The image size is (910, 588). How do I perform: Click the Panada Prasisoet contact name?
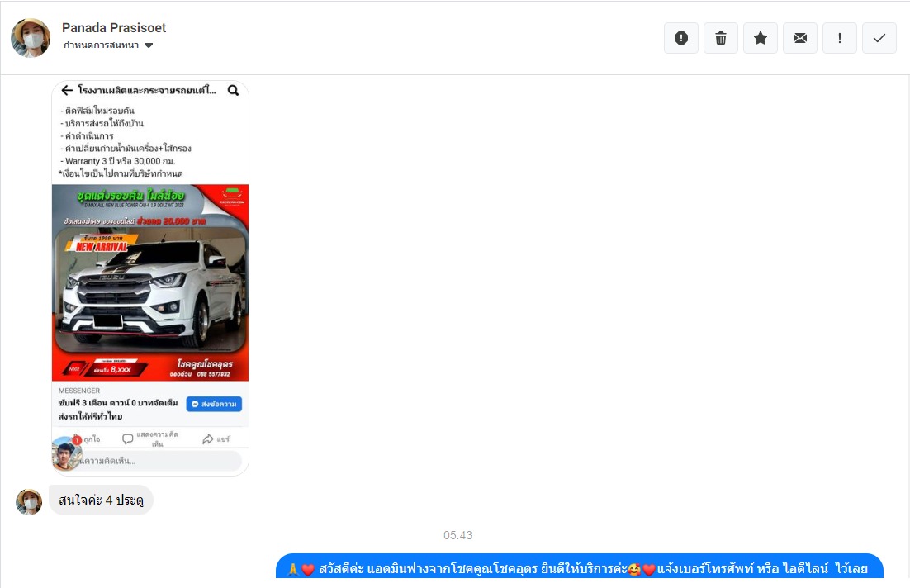click(114, 28)
